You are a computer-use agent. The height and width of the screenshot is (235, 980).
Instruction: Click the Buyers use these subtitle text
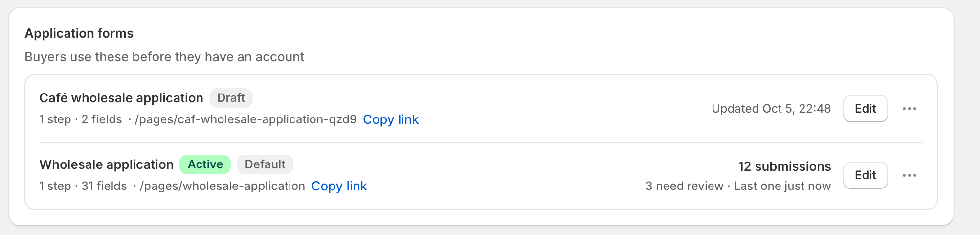[164, 57]
